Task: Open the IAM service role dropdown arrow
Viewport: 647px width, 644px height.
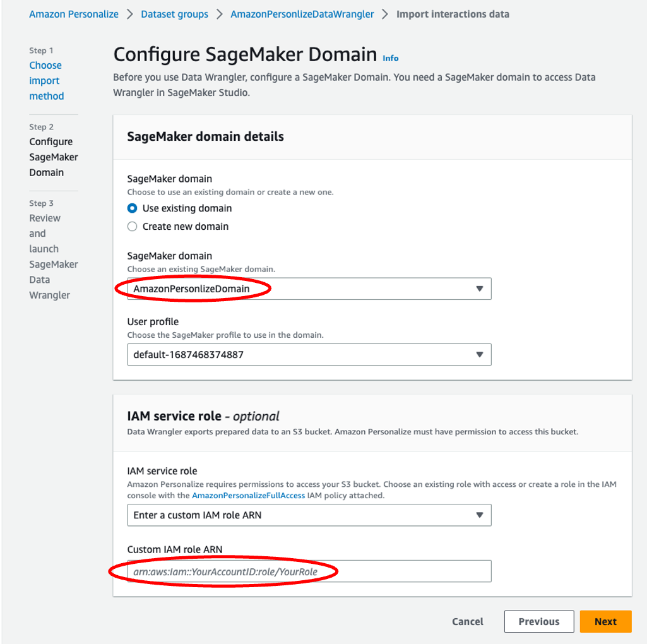Action: pyautogui.click(x=480, y=515)
